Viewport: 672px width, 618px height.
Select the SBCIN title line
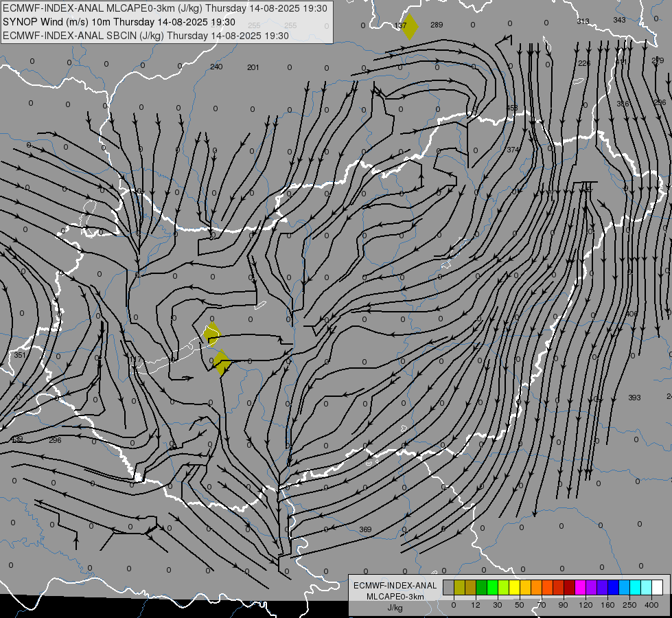[x=146, y=36]
